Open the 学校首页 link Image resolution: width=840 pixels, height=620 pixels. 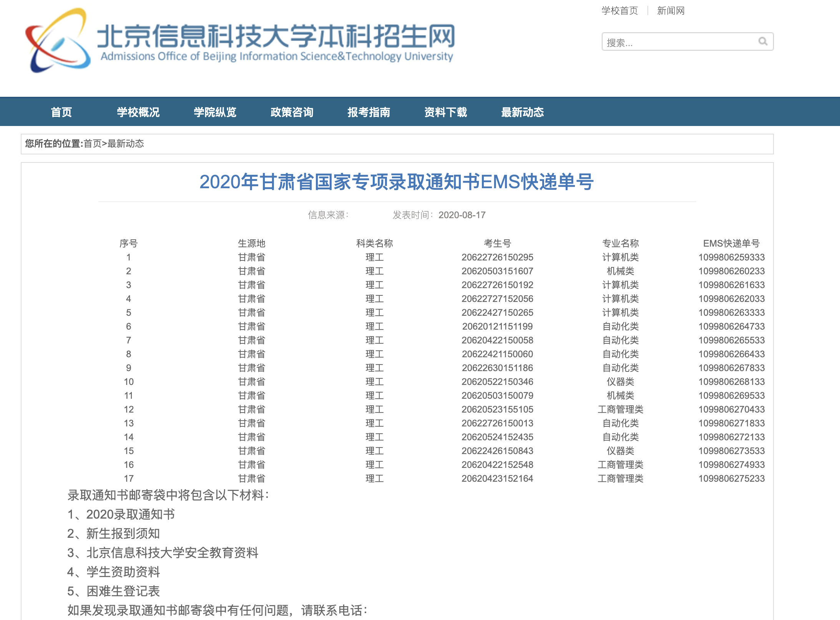(x=619, y=11)
